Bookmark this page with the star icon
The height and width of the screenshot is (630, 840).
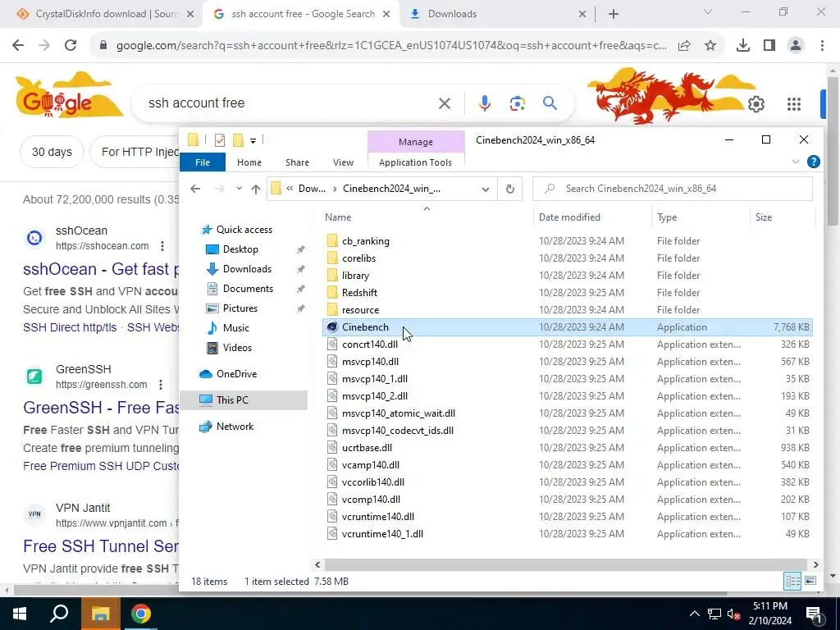[x=710, y=46]
